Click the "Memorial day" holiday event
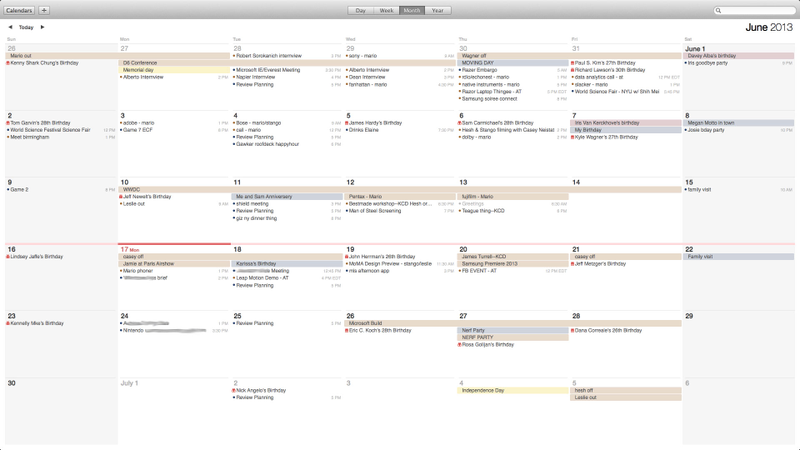 point(173,70)
